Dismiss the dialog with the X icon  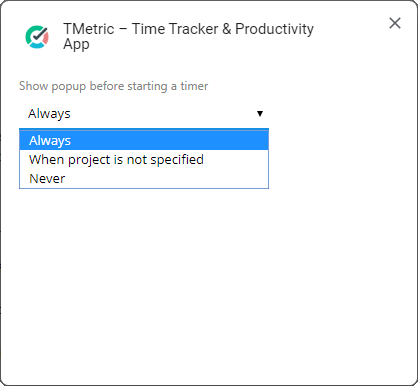[395, 23]
